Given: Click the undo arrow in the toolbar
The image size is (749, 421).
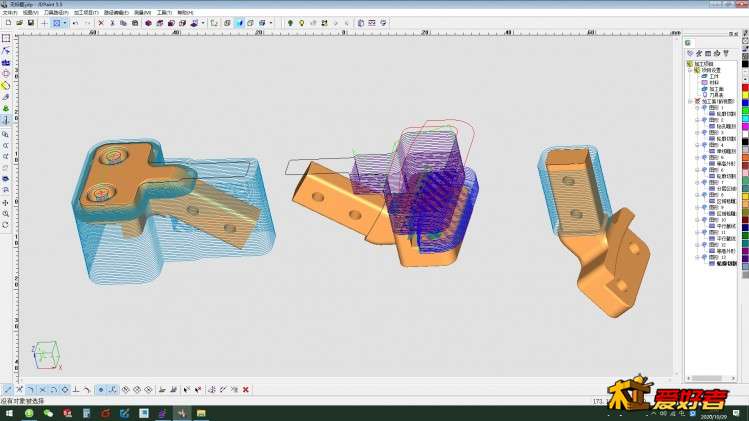Looking at the screenshot, I should (x=75, y=23).
